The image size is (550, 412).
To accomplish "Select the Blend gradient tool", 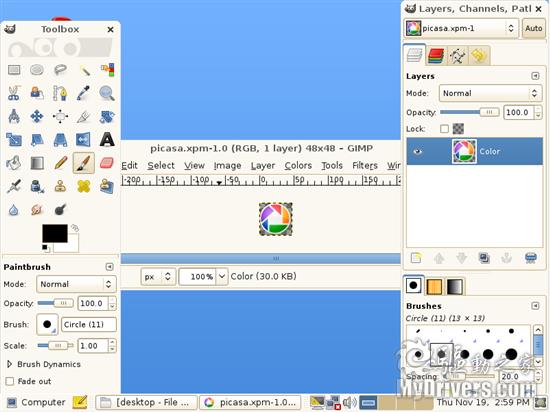I will (x=37, y=163).
